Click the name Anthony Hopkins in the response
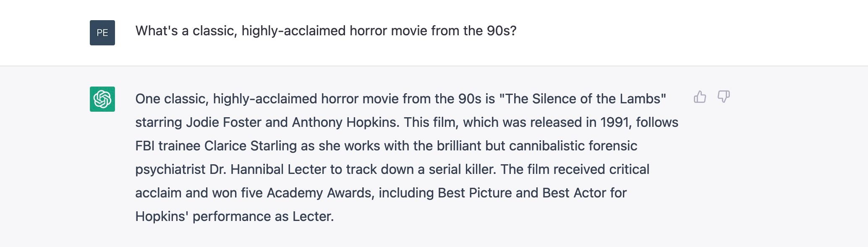 point(344,122)
